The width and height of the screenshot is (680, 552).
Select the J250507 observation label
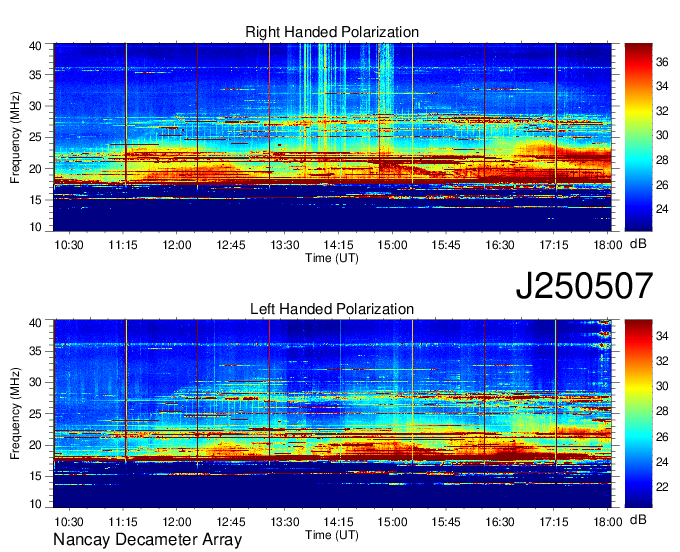pyautogui.click(x=584, y=286)
